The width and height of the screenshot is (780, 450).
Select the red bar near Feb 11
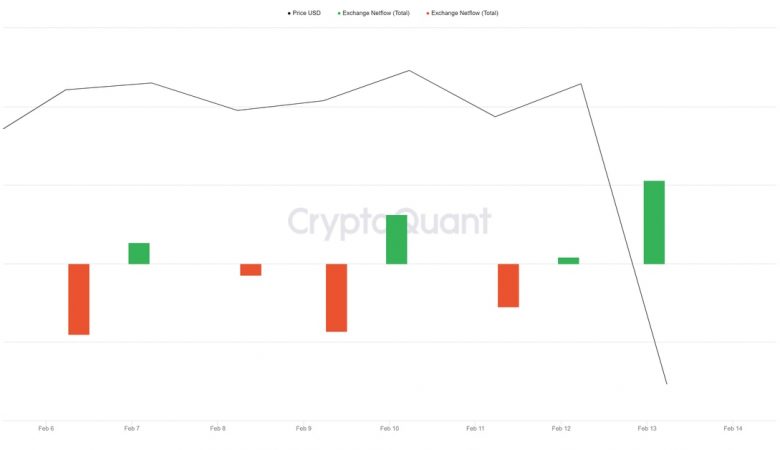point(508,285)
